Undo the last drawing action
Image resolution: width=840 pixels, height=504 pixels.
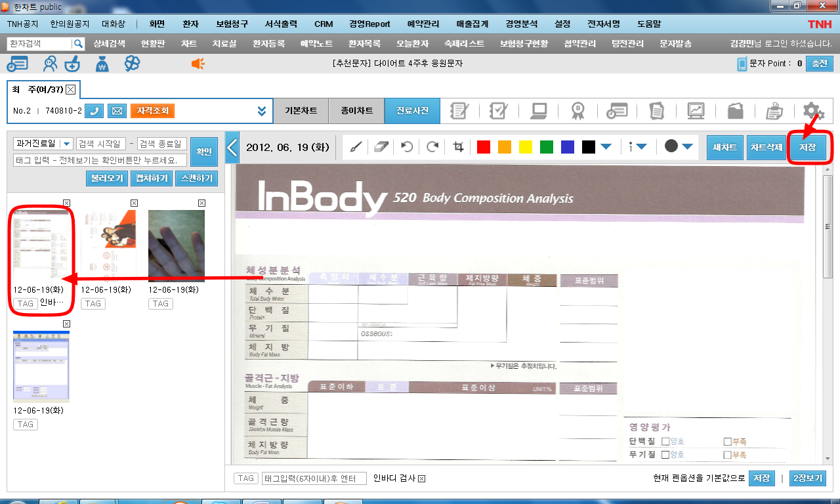tap(407, 147)
